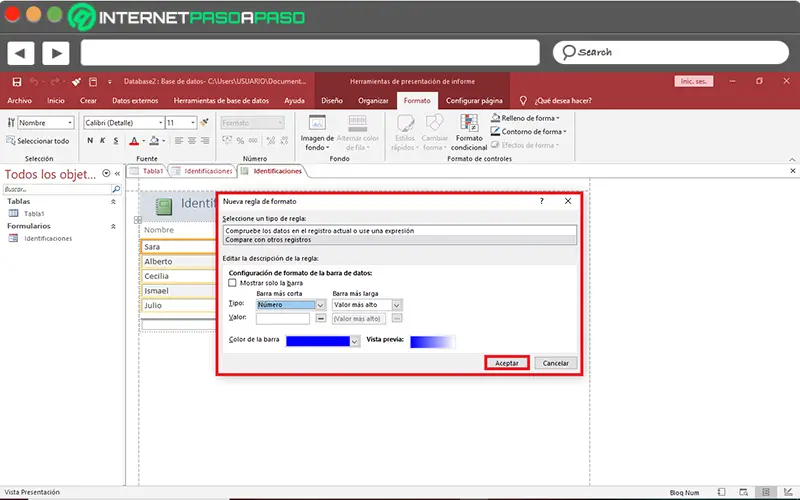This screenshot has height=500, width=800.
Task: Open the Color de la barra picker
Action: (x=355, y=341)
